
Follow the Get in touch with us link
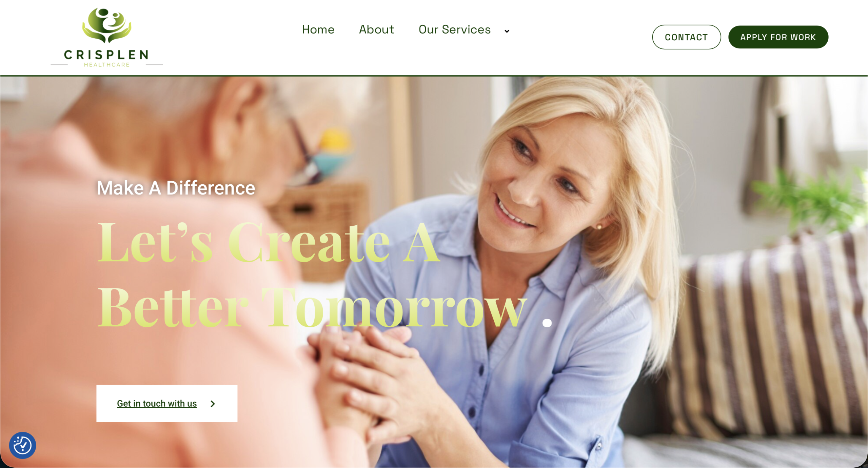tap(157, 404)
